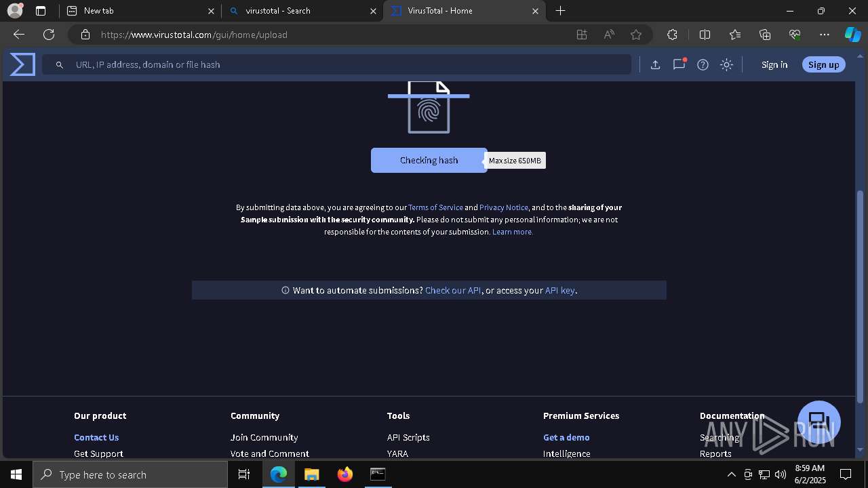Select the VirusTotal - Home tab
This screenshot has height=488, width=868.
click(465, 11)
